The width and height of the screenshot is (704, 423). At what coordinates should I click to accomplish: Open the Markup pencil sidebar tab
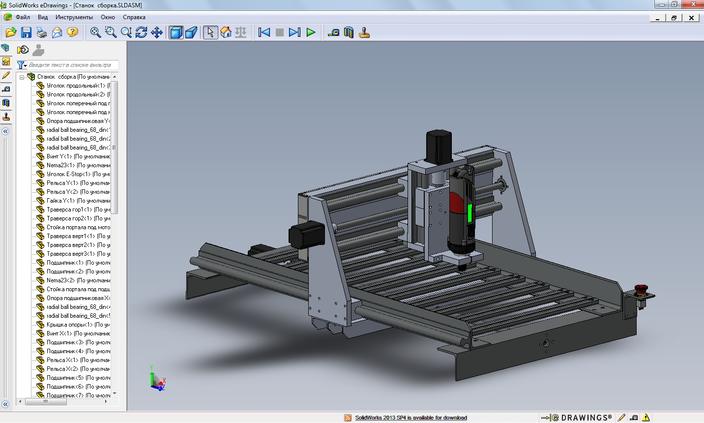6,75
